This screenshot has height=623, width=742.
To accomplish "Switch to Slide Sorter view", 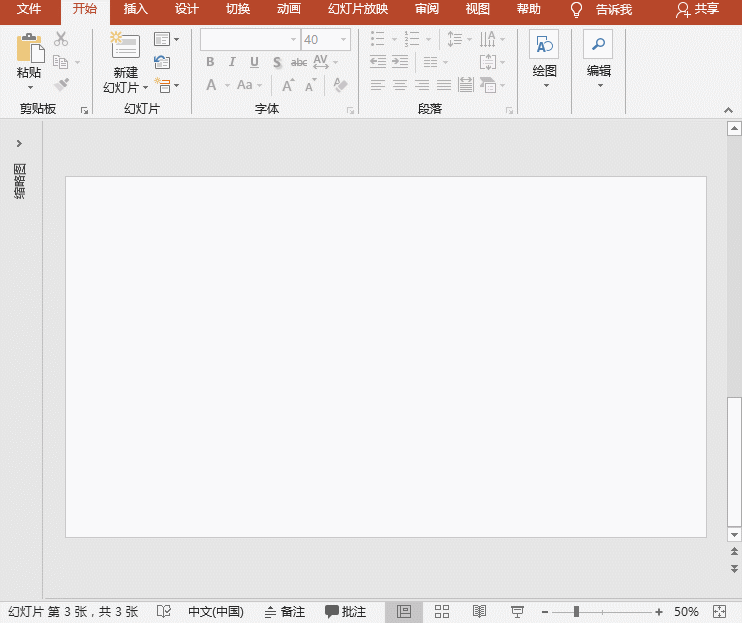I will pyautogui.click(x=442, y=612).
